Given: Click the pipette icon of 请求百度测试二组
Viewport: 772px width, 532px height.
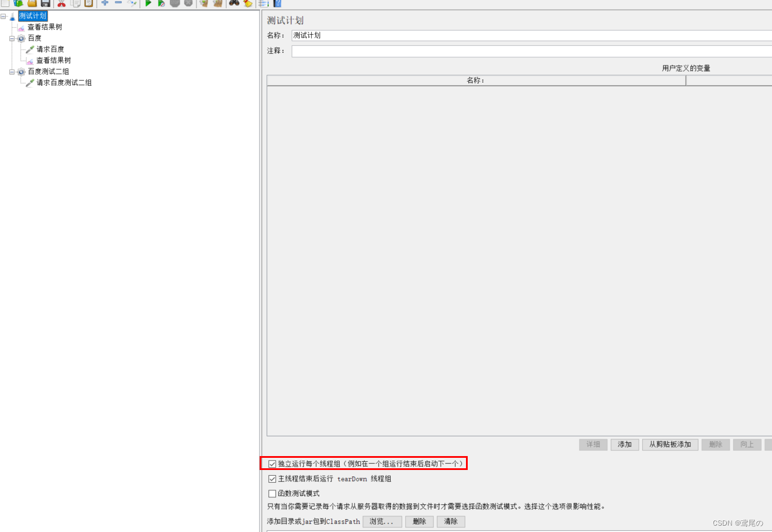Looking at the screenshot, I should pyautogui.click(x=30, y=83).
